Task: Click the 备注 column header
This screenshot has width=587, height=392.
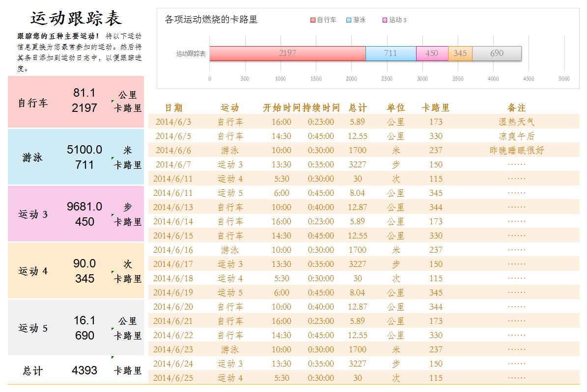Action: tap(516, 108)
